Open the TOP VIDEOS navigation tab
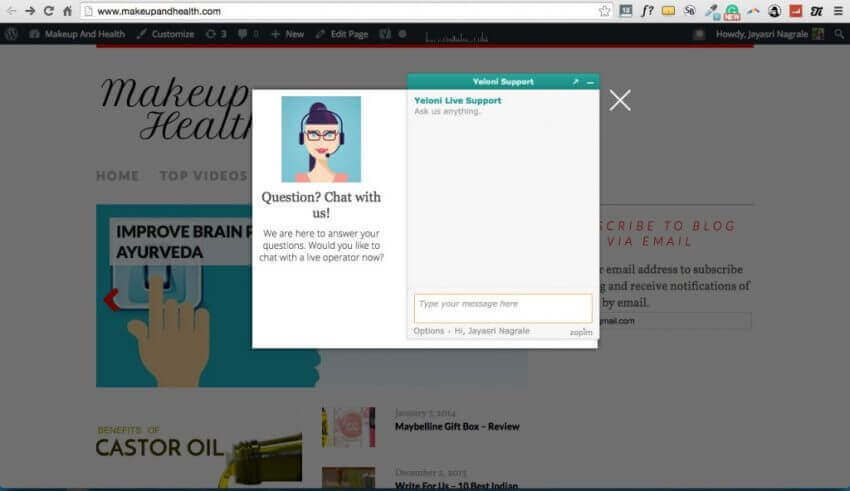850x491 pixels. point(203,176)
